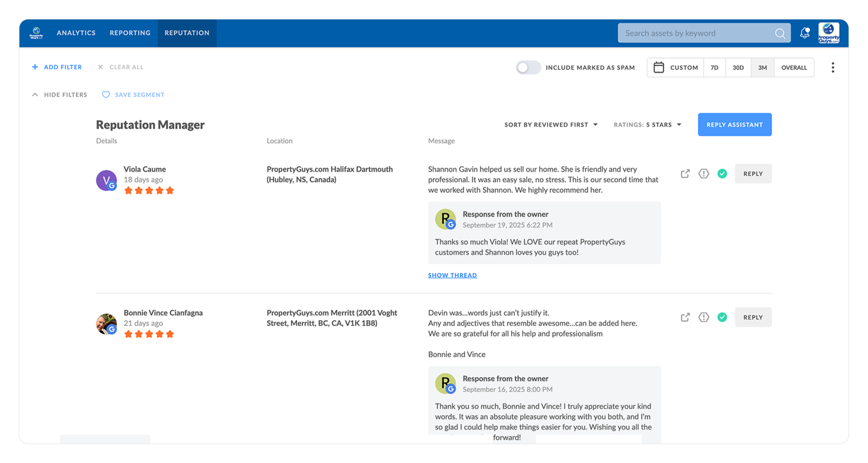The image size is (868, 463).
Task: Open Sort By Reviewed First dropdown
Action: pyautogui.click(x=551, y=125)
